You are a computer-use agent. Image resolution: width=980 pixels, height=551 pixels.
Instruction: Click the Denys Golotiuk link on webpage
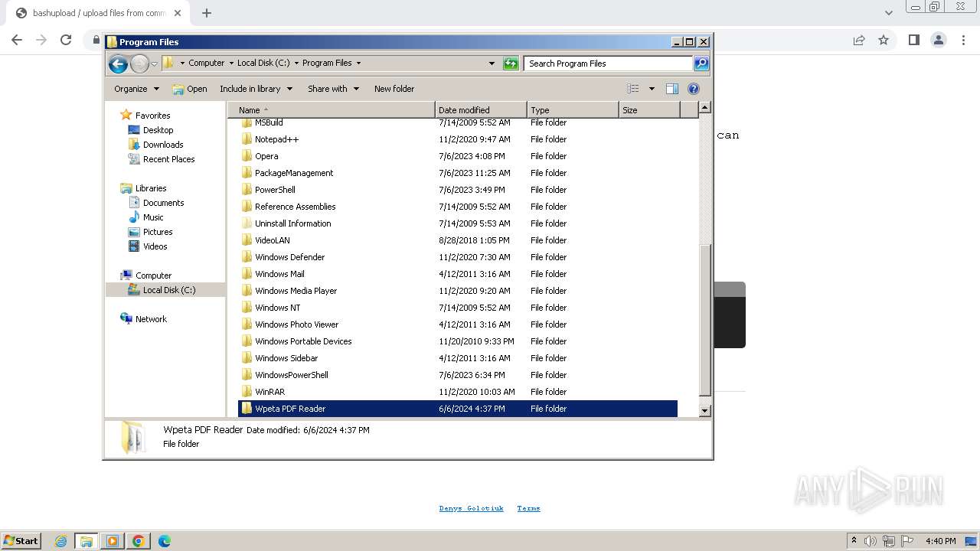pyautogui.click(x=471, y=508)
